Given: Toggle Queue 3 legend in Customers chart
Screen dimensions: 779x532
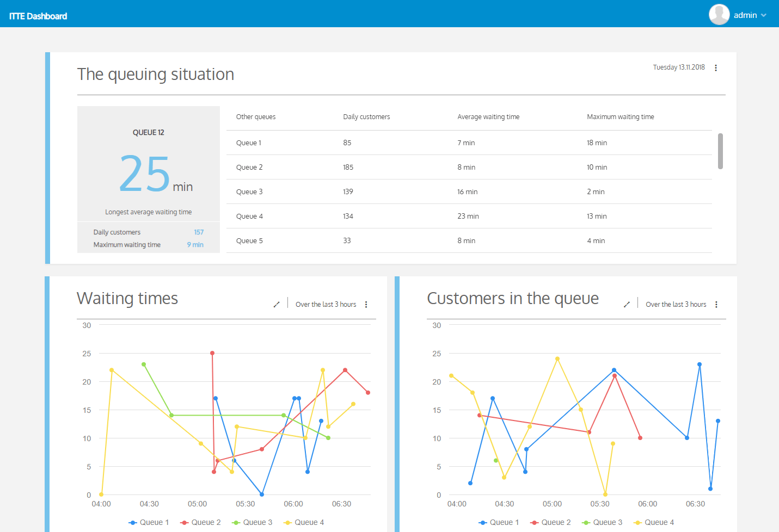Looking at the screenshot, I should pos(602,522).
